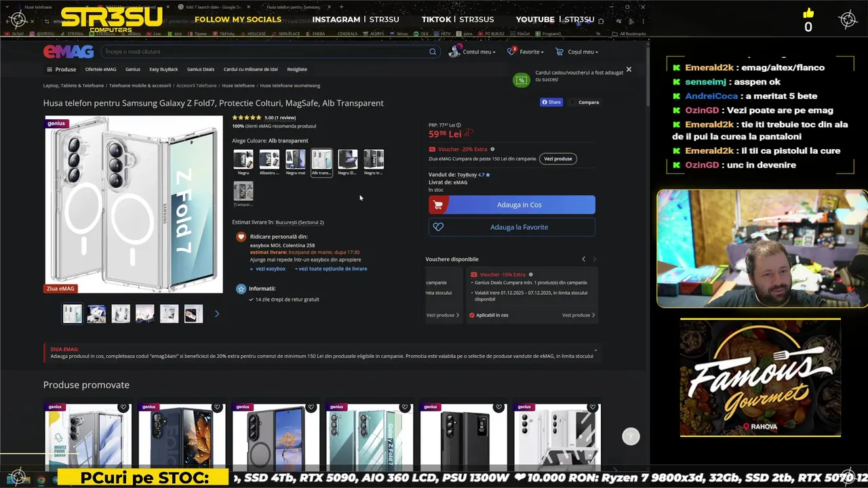Click the scroll-to-top round button
The height and width of the screenshot is (488, 868).
click(x=631, y=436)
